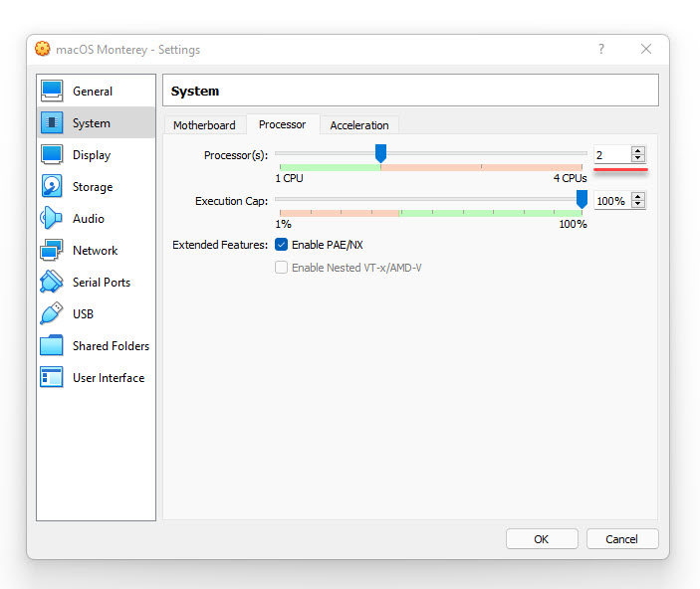Open Storage disk icon
700x589 pixels.
pyautogui.click(x=52, y=186)
